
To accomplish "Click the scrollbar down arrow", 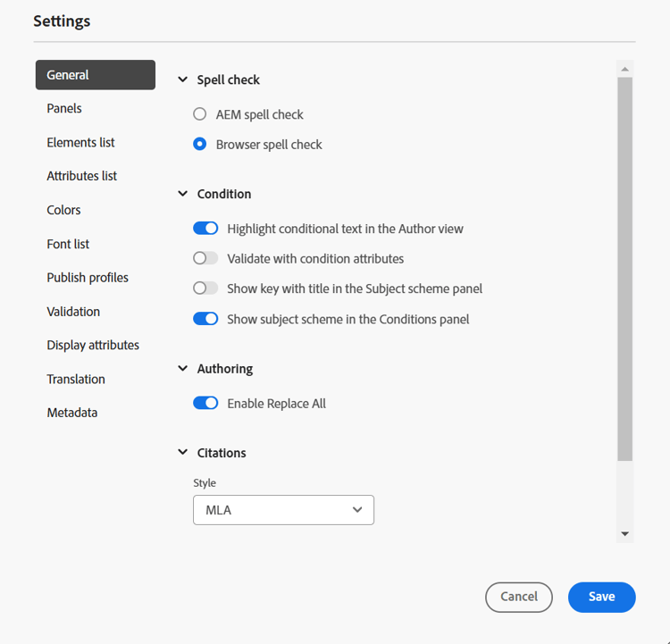I will point(625,534).
